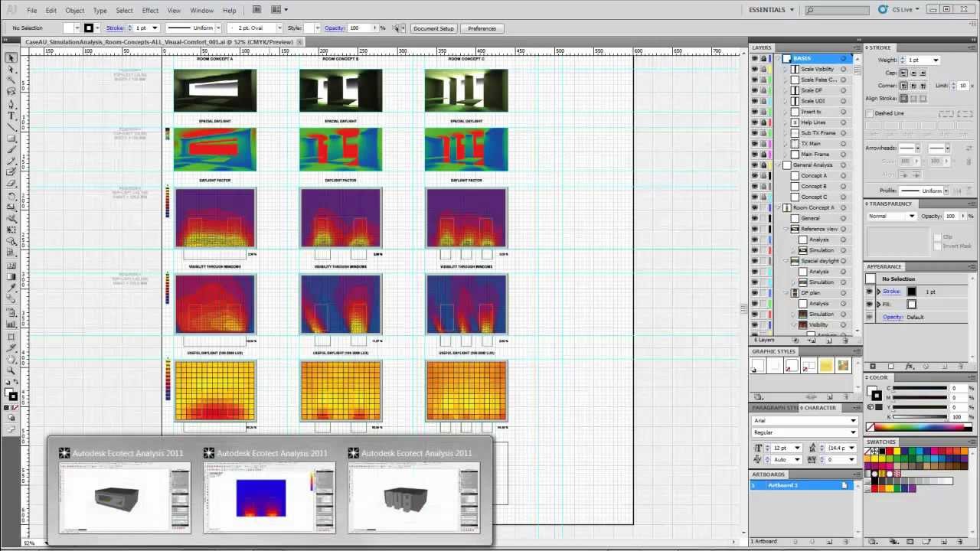This screenshot has height=551, width=980.
Task: Hide the Scale Visibility layer
Action: [x=754, y=70]
